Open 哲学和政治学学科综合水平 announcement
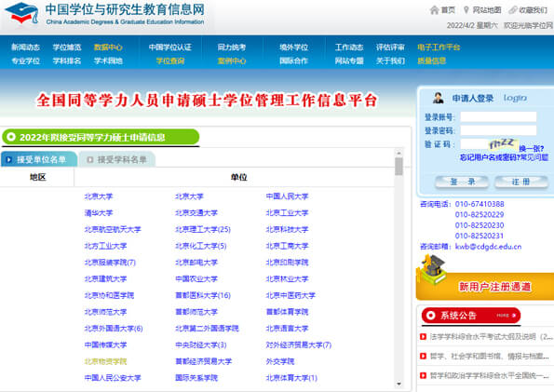This screenshot has width=554, height=392. coord(490,375)
